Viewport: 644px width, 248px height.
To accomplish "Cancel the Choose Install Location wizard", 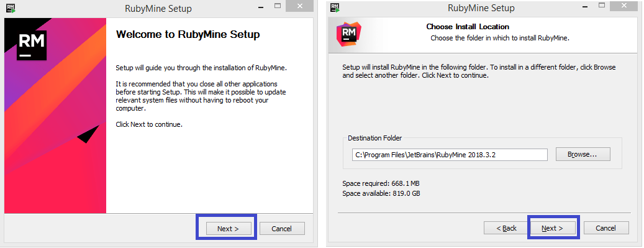I will click(x=605, y=228).
